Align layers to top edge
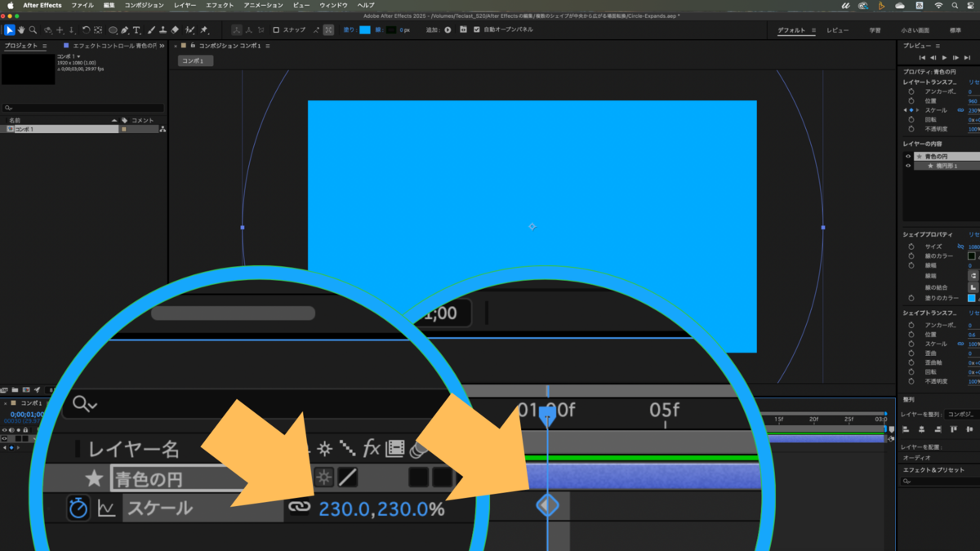This screenshot has width=980, height=551. coord(954,429)
